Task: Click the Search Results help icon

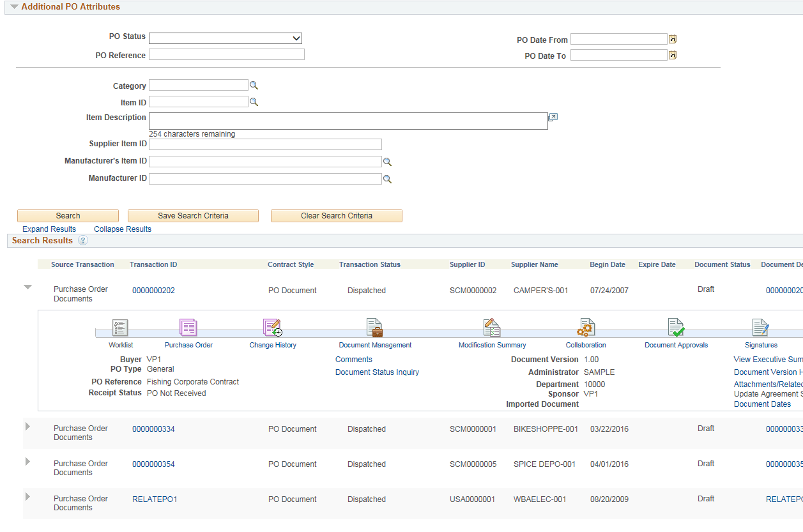Action: coord(83,241)
